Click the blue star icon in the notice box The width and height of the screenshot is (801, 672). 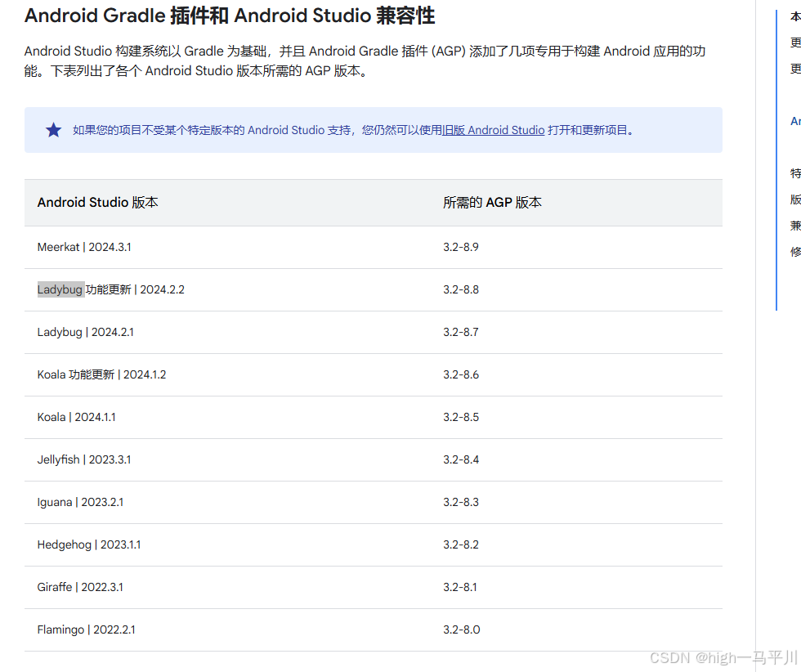tap(53, 129)
